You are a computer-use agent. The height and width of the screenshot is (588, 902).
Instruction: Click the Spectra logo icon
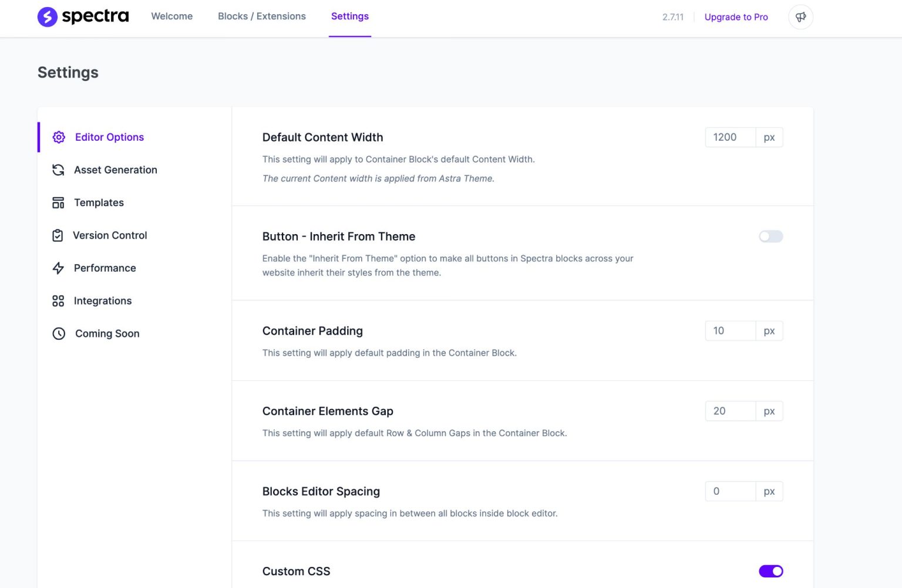tap(48, 17)
